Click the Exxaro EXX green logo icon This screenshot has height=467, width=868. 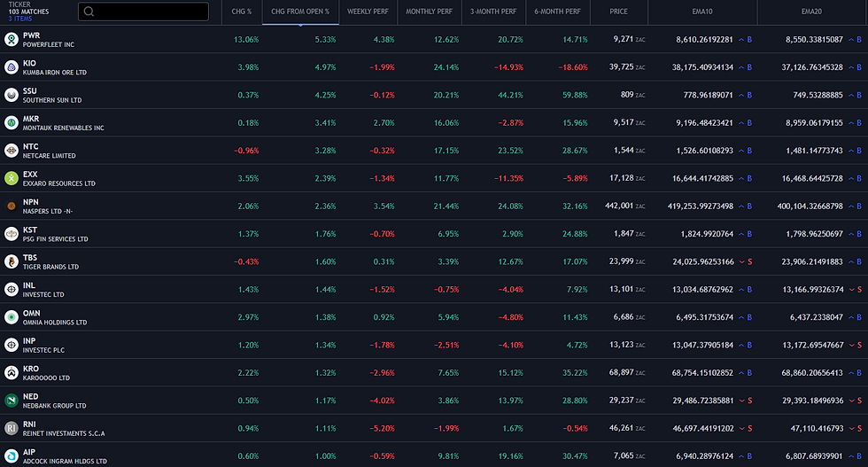pyautogui.click(x=11, y=178)
